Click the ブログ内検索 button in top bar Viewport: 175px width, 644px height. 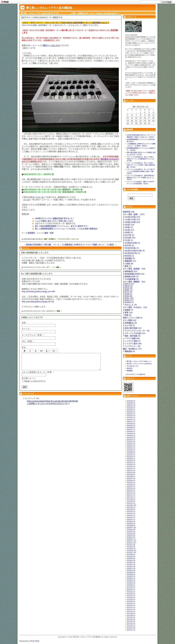pyautogui.click(x=166, y=2)
